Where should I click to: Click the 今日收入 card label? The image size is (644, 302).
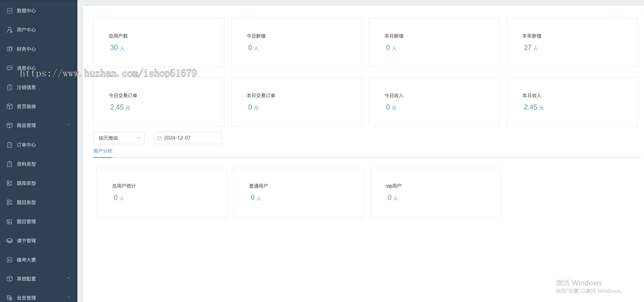[x=394, y=95]
